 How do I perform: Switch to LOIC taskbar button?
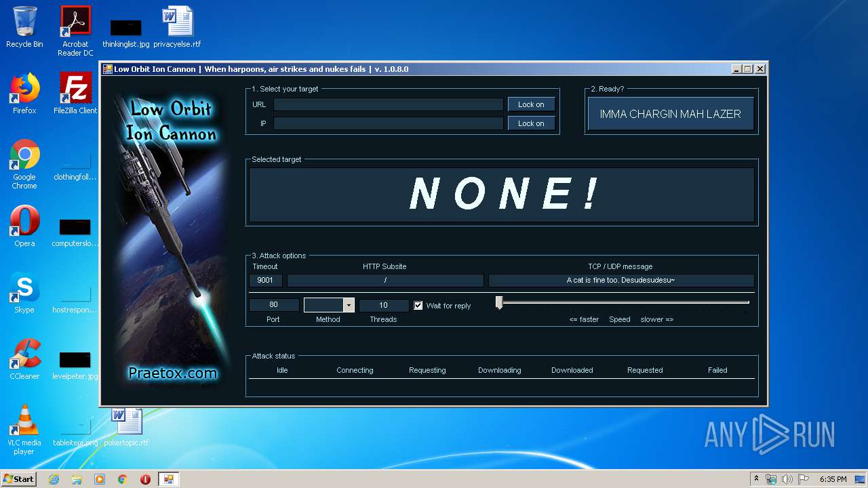coord(168,479)
